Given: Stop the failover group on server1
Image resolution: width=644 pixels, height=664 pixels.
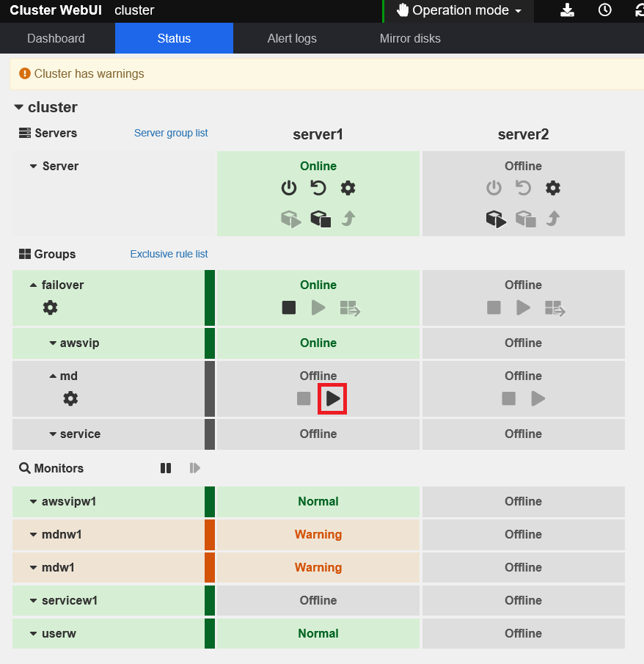Looking at the screenshot, I should tap(289, 307).
